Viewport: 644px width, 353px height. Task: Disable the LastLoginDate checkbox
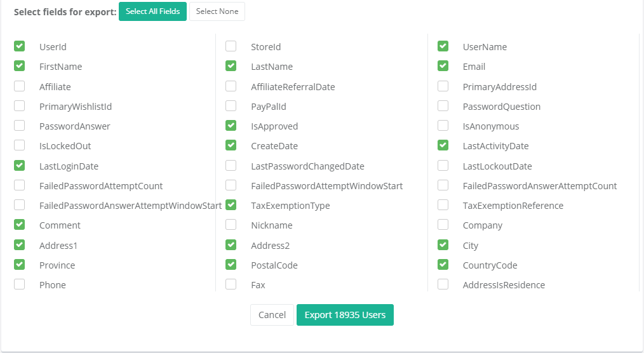20,166
